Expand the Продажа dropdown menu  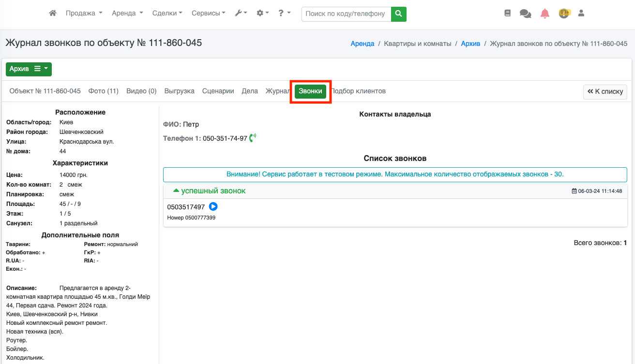pos(84,14)
